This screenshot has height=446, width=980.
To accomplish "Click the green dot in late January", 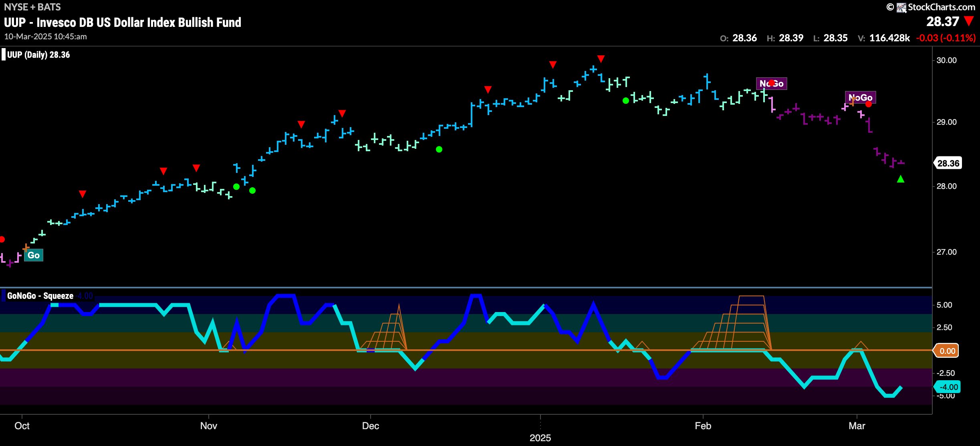I will tap(626, 101).
